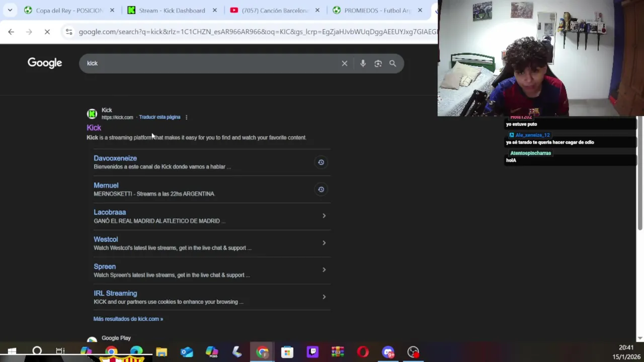Viewport: 644px width, 362px height.
Task: Click Más resultados de kick.com
Action: pyautogui.click(x=128, y=319)
